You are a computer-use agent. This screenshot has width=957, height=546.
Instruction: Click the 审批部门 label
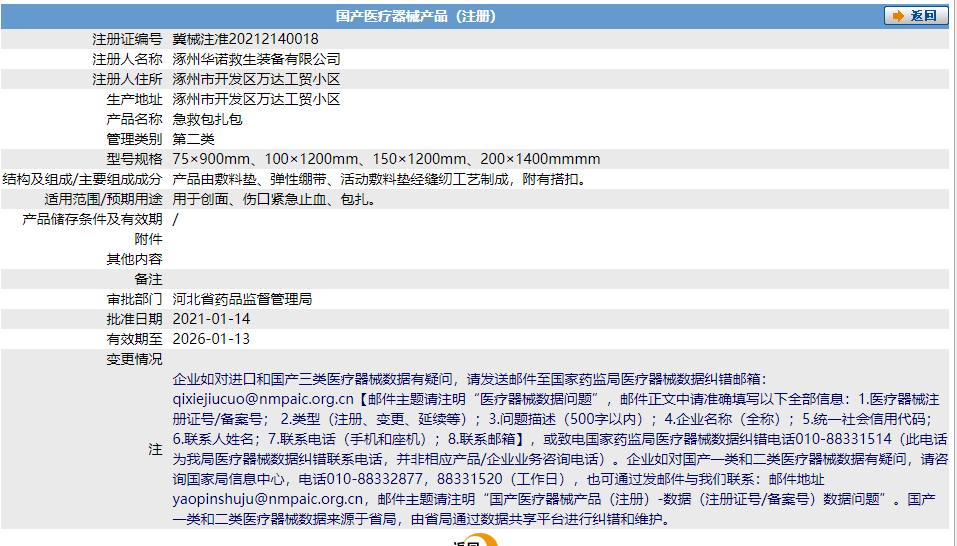point(134,300)
